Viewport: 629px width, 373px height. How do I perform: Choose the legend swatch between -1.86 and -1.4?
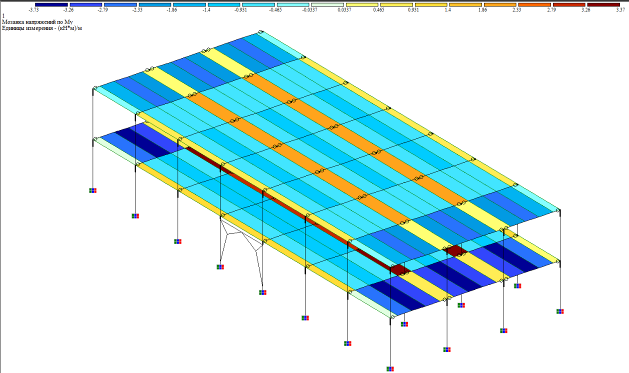(189, 5)
